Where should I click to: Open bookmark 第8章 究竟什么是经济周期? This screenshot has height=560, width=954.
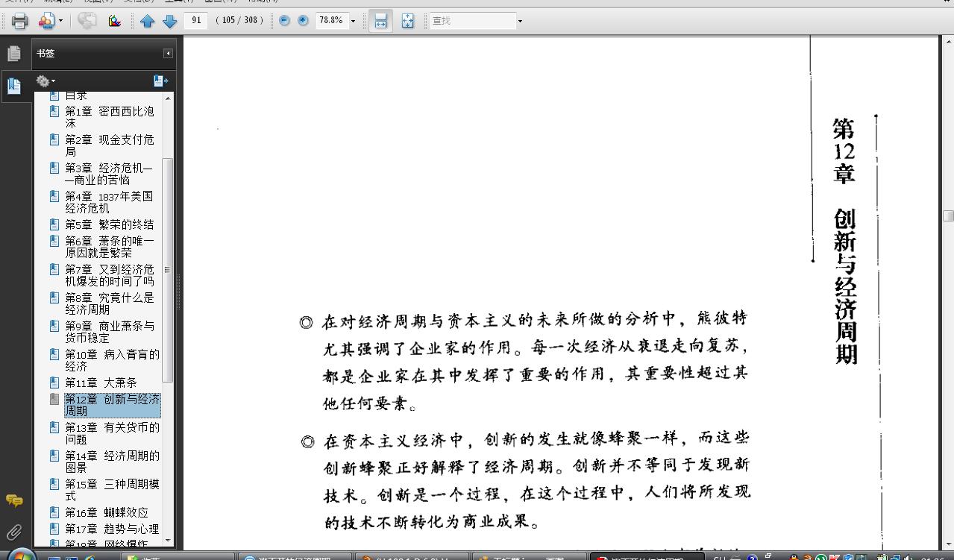tap(109, 303)
